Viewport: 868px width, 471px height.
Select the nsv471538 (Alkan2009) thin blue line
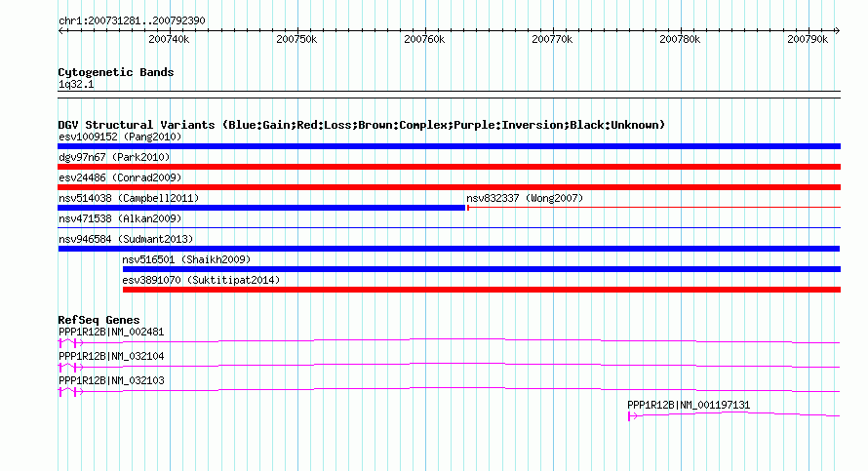[x=449, y=228]
